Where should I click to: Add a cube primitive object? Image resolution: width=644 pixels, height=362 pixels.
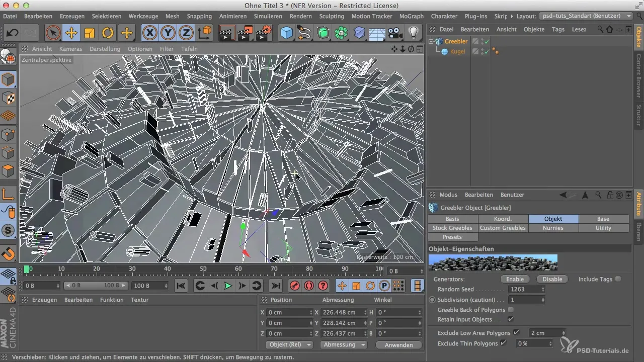point(286,34)
